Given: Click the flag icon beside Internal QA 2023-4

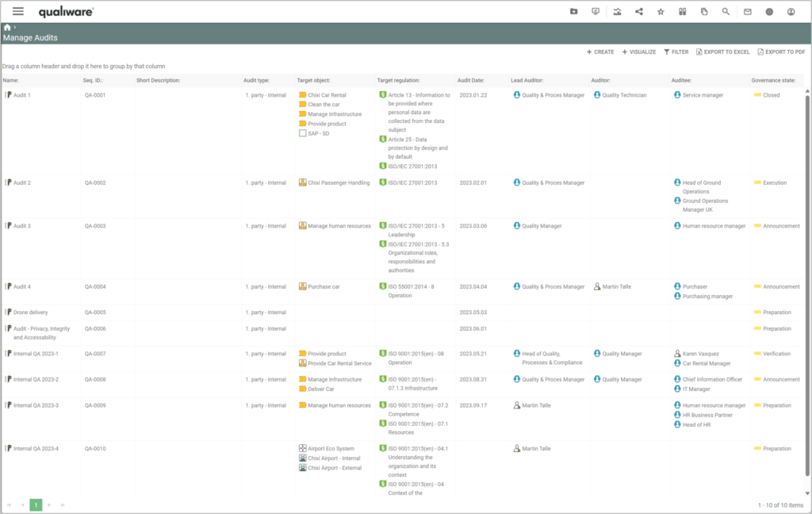Looking at the screenshot, I should [9, 448].
